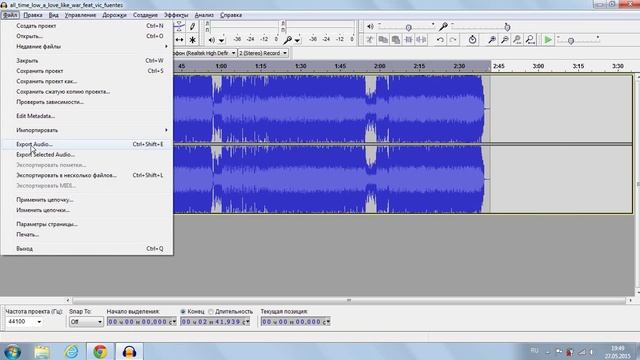Choose Сохранить сжатую копию проекта... entry
The height and width of the screenshot is (360, 640).
pos(87,91)
